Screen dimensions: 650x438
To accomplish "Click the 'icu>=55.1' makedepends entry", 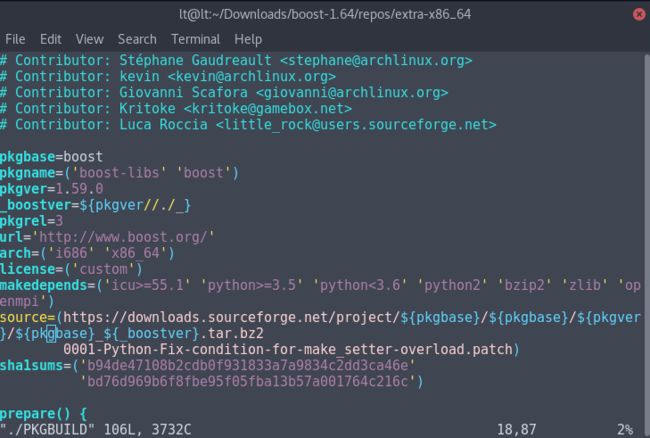I will click(x=148, y=286).
